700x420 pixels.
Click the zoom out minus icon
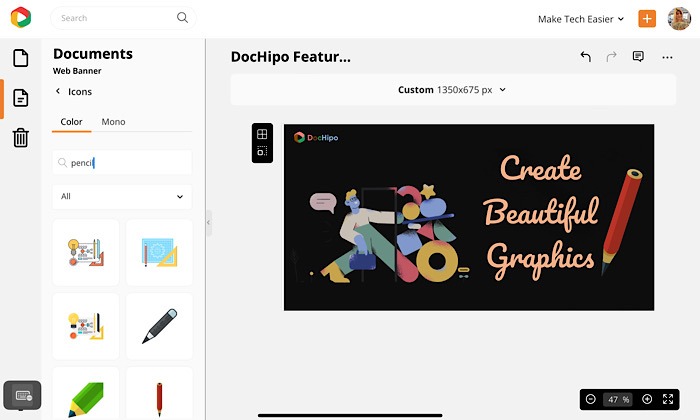pyautogui.click(x=591, y=399)
